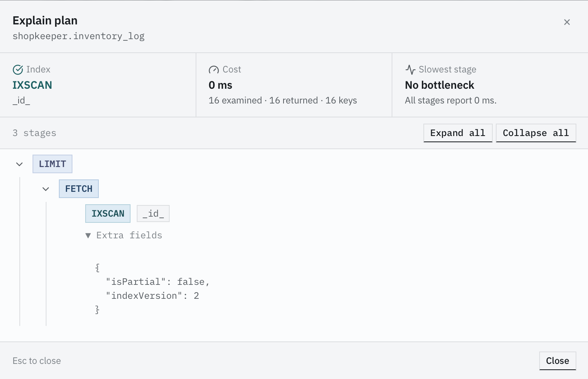
Task: Click the Index checkmark circle icon
Action: (x=18, y=70)
